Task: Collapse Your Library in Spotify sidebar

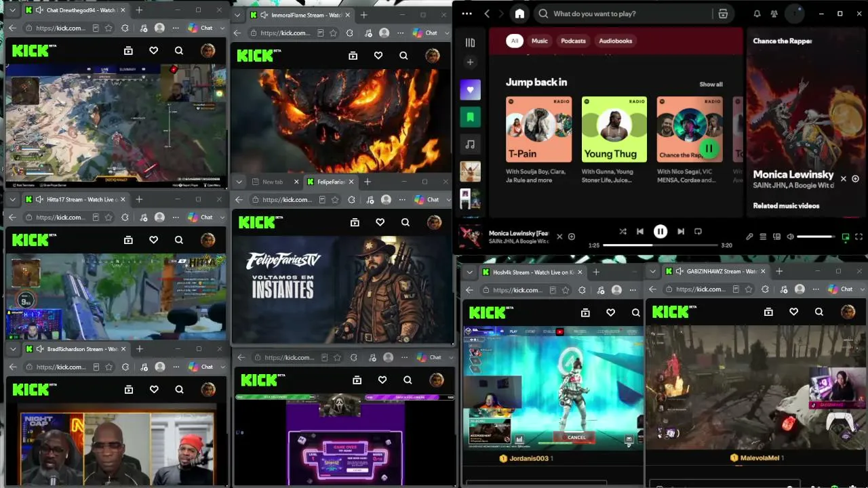Action: coord(470,43)
